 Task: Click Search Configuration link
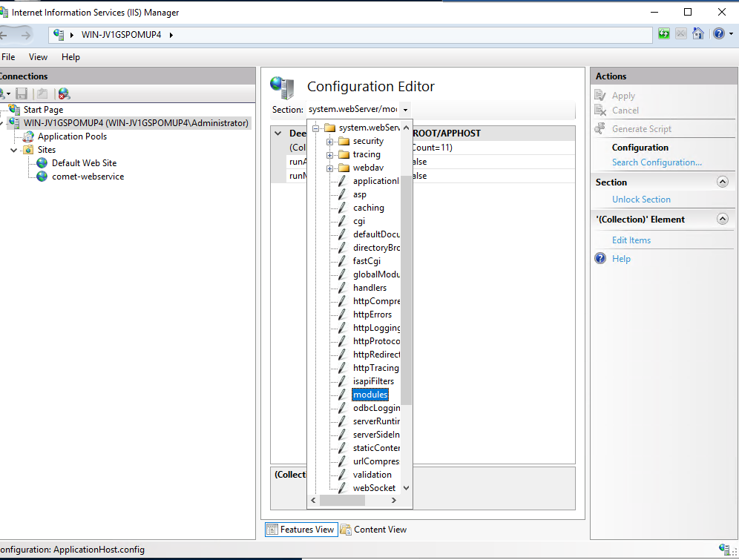pos(657,162)
